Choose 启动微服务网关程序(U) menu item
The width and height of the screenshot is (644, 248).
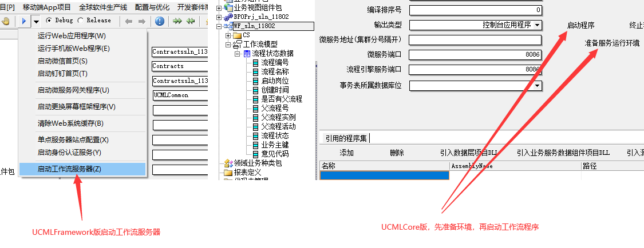pyautogui.click(x=82, y=90)
